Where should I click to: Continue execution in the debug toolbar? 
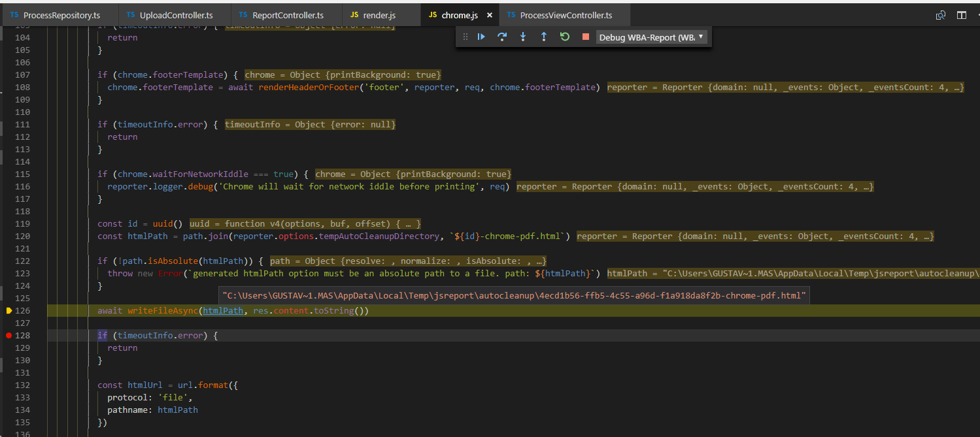481,37
